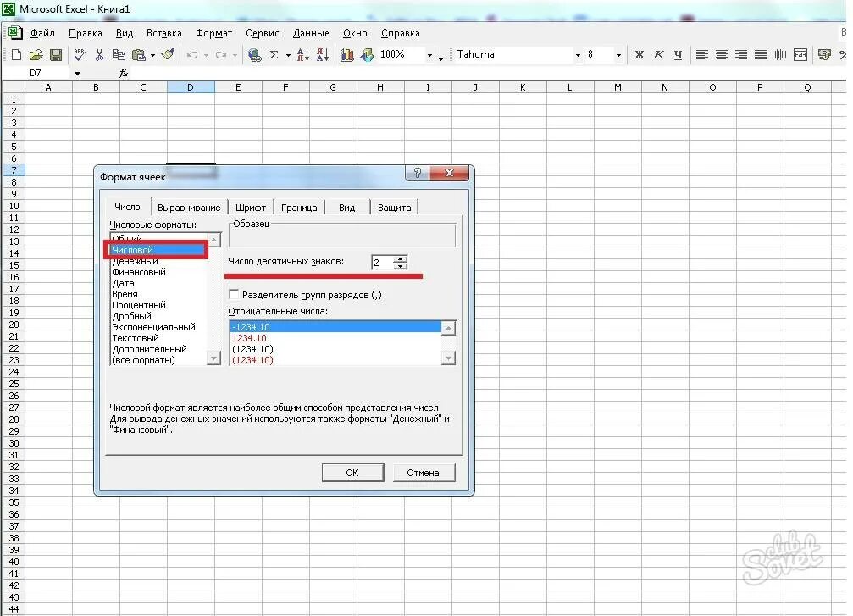This screenshot has width=853, height=616.
Task: Open the Правка menu
Action: click(86, 33)
